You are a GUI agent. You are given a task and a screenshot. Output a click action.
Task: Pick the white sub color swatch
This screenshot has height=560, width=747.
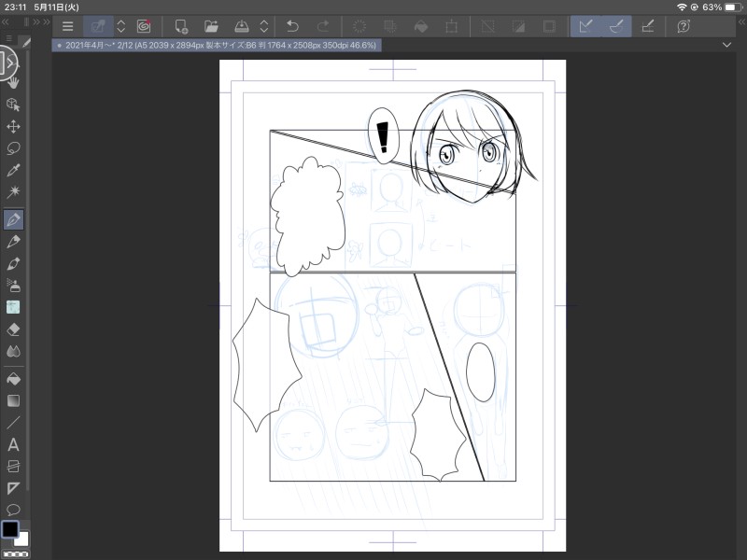point(22,540)
